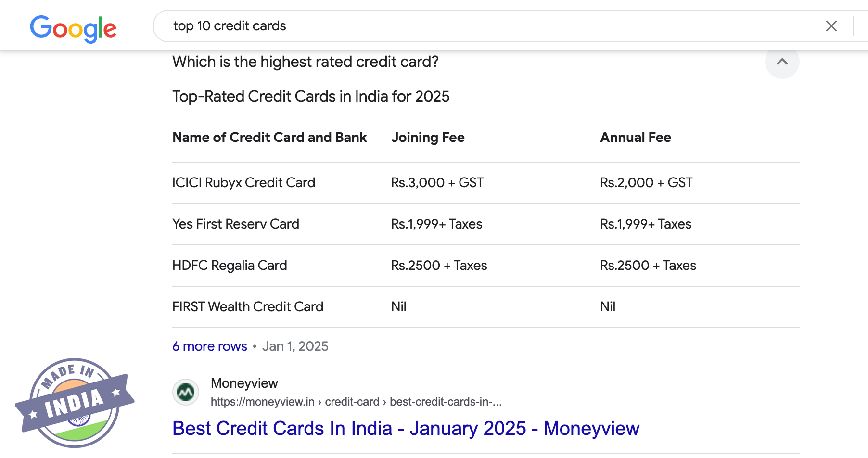Select the FIRST Wealth Credit Card entry

coord(248,307)
